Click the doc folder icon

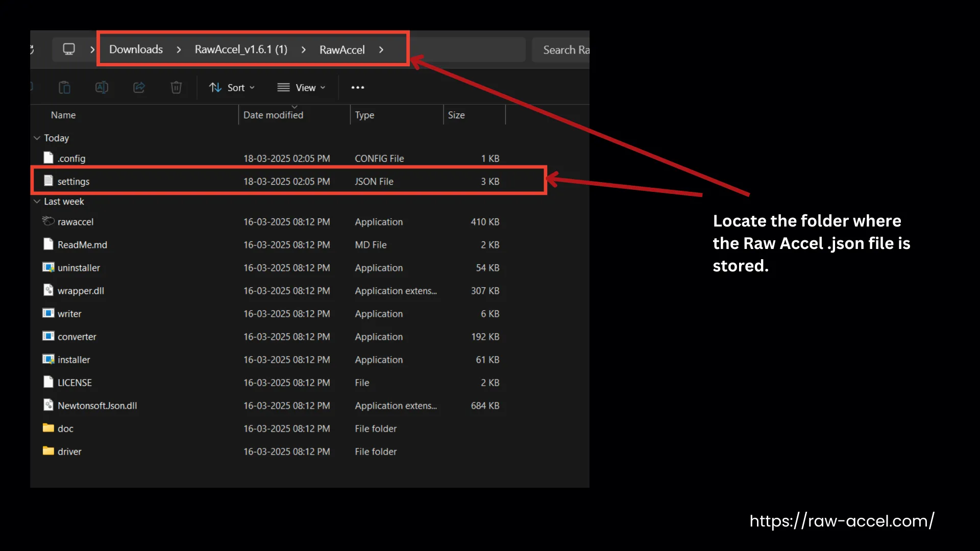click(x=48, y=428)
